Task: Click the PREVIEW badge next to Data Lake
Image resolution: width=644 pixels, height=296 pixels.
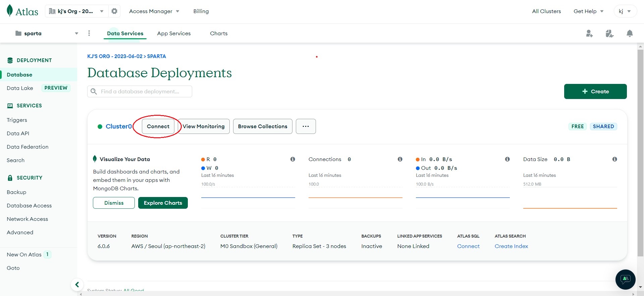Action: (56, 88)
